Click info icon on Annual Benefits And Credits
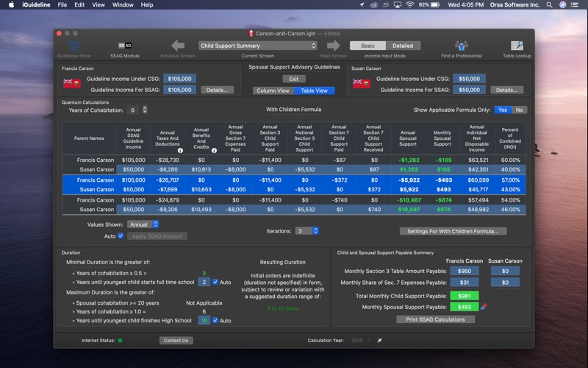This screenshot has width=588, height=368. pos(214,151)
